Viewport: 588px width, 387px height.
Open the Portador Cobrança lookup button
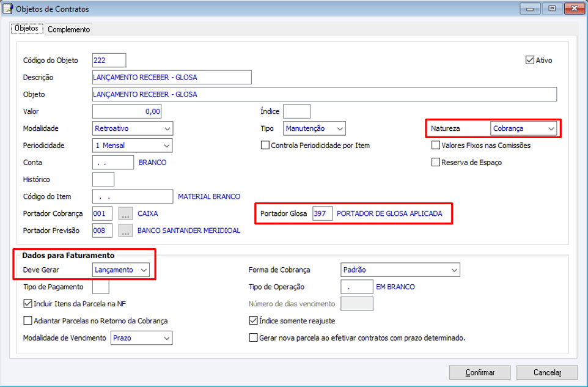point(126,213)
